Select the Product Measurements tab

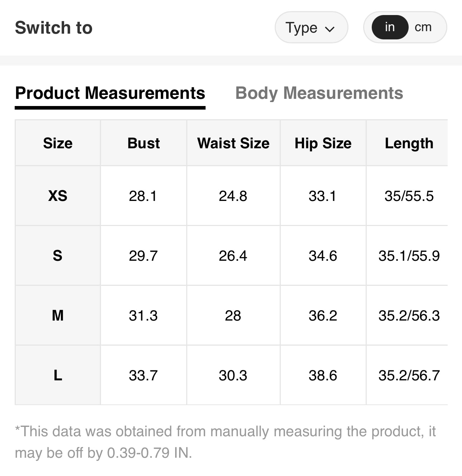[110, 93]
